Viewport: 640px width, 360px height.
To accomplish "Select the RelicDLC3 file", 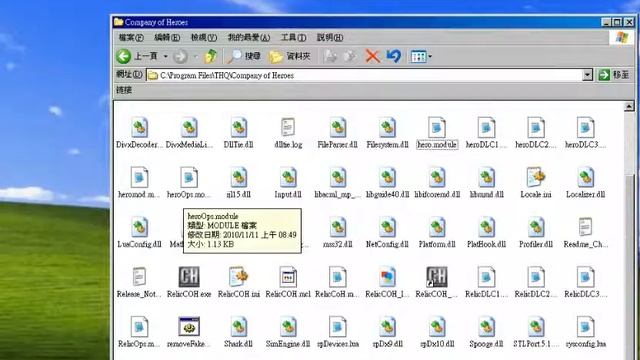I will [x=586, y=282].
